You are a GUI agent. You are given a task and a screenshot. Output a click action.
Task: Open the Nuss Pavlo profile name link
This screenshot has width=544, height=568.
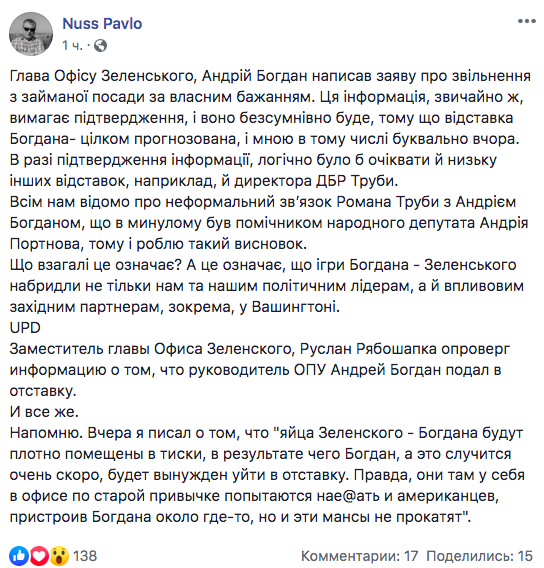(x=102, y=24)
